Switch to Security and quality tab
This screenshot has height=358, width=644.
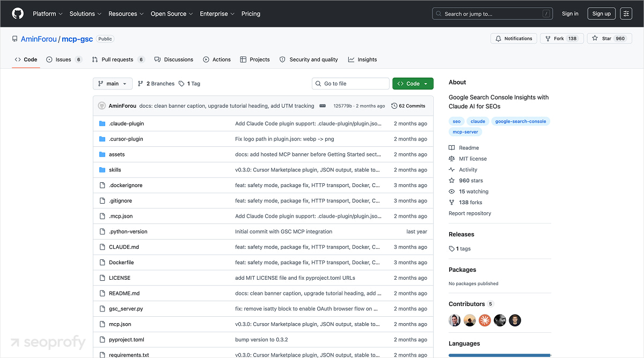click(309, 59)
